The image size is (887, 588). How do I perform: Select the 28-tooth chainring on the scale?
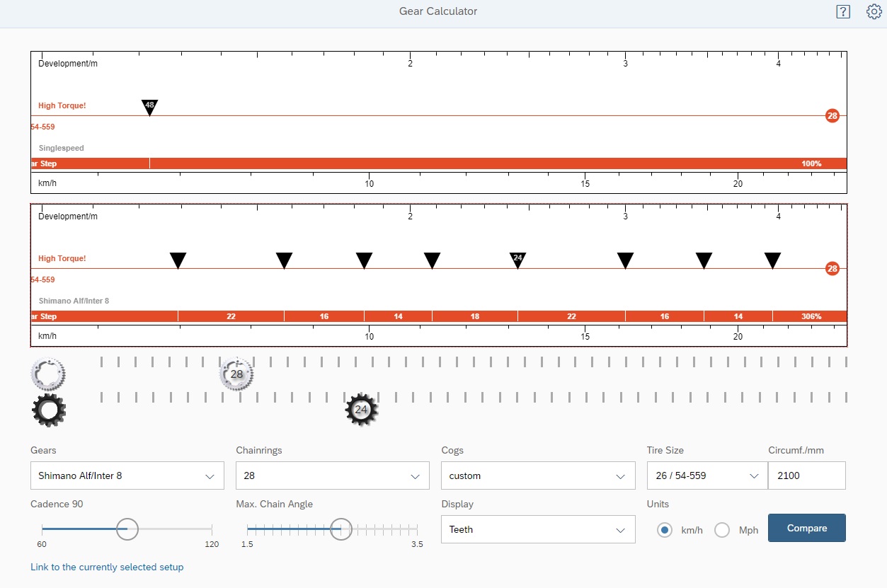[x=236, y=374]
